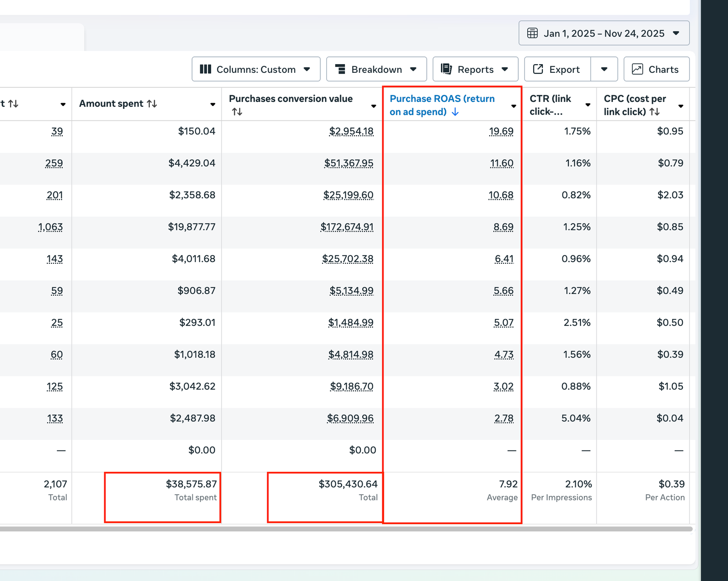This screenshot has height=581, width=728.
Task: Click the calendar icon in date range picker
Action: click(x=532, y=33)
